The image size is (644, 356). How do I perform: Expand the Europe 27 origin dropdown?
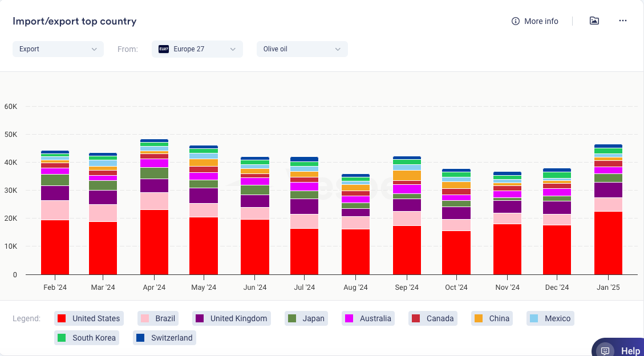coord(197,49)
